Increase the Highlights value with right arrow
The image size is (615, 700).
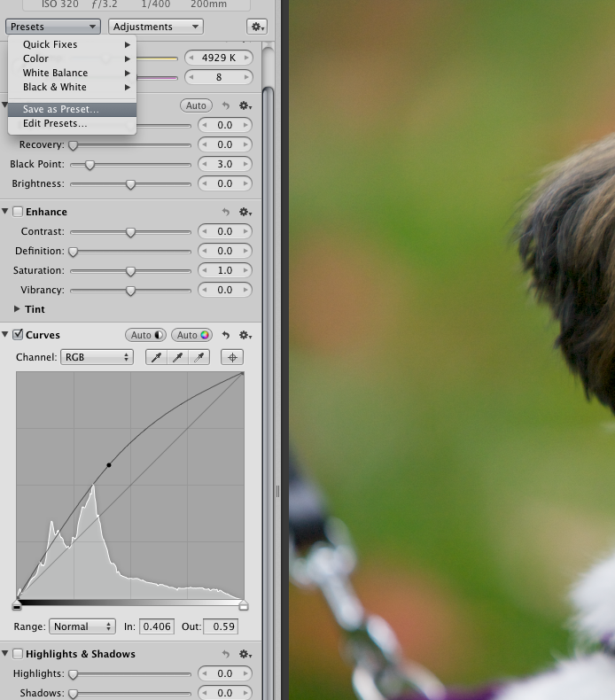(x=245, y=673)
